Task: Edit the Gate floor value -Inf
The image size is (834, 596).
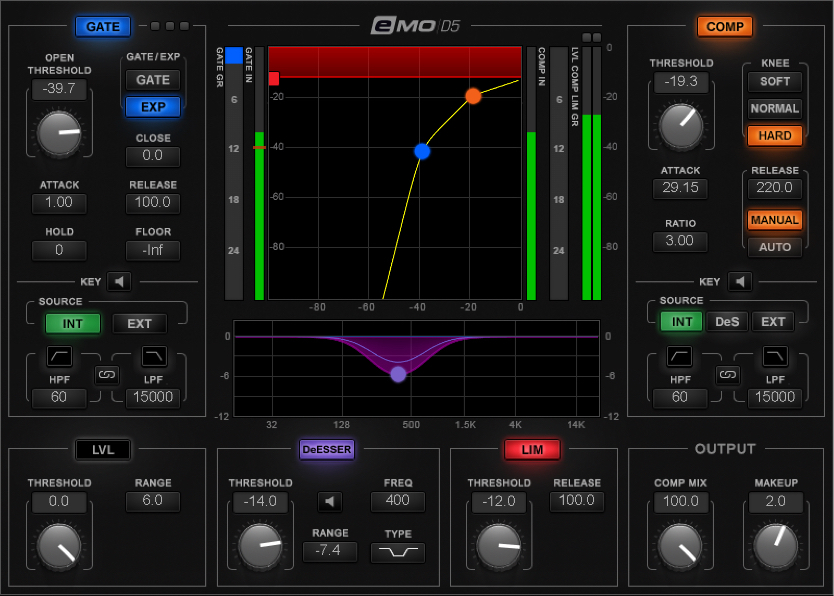Action: coord(153,250)
